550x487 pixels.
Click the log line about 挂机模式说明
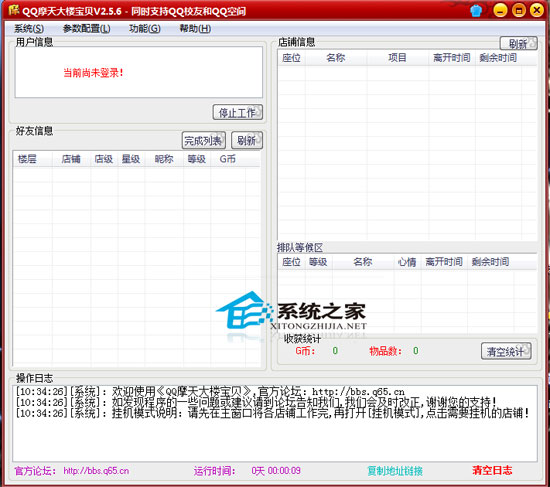[273, 413]
